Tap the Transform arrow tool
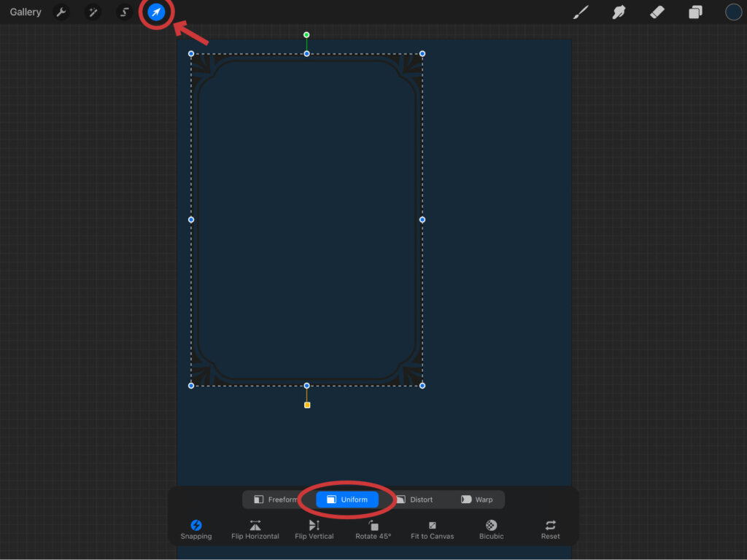 pyautogui.click(x=156, y=12)
